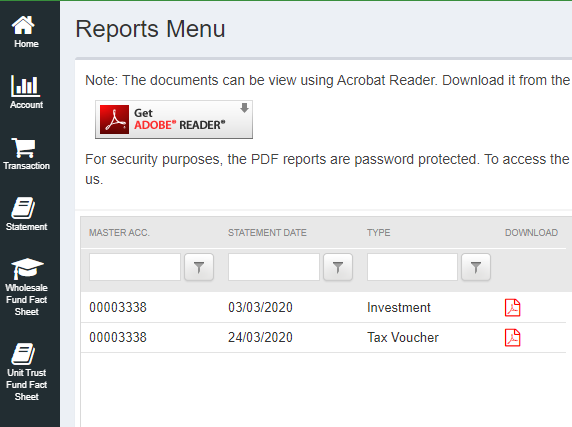Screen dimensions: 572x427
Task: Select the 24/03/2020 Tax Voucher row
Action: click(x=323, y=338)
